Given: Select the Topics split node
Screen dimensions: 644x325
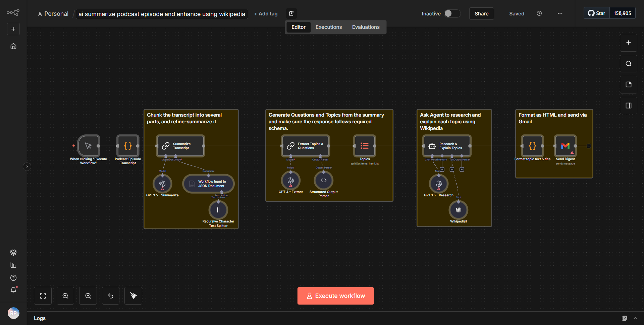Looking at the screenshot, I should tap(365, 146).
